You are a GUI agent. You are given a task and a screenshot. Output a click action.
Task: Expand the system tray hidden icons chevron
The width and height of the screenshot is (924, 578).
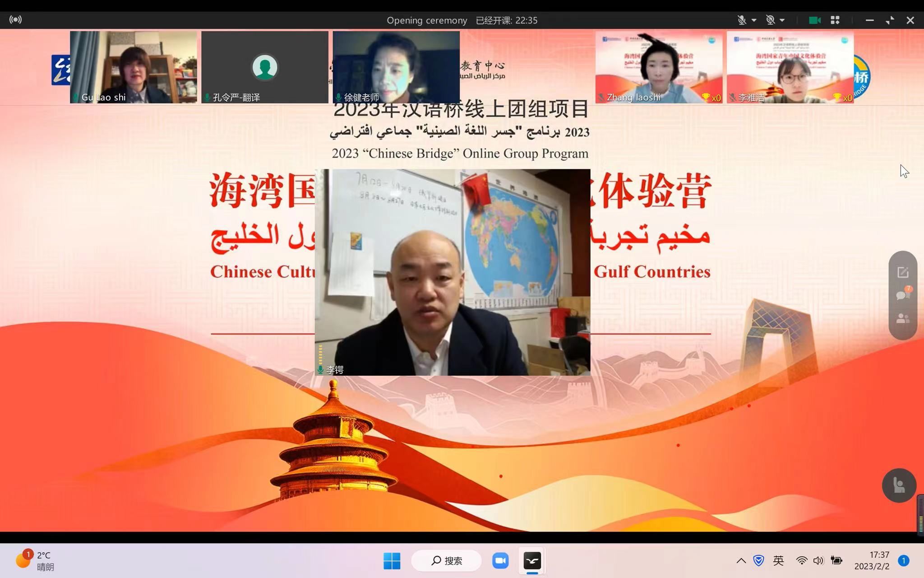(x=741, y=560)
